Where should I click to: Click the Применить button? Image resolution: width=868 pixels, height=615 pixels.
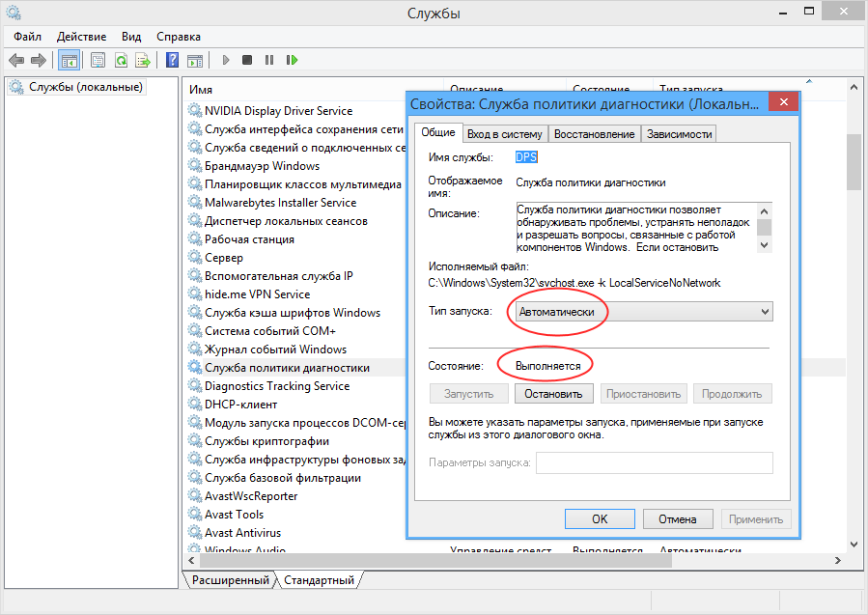pyautogui.click(x=756, y=519)
